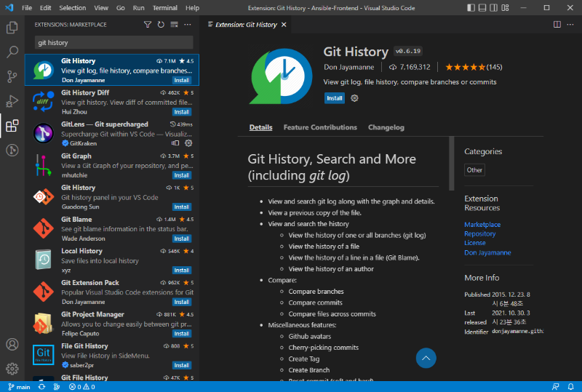Click the five star rating (145)

(474, 67)
